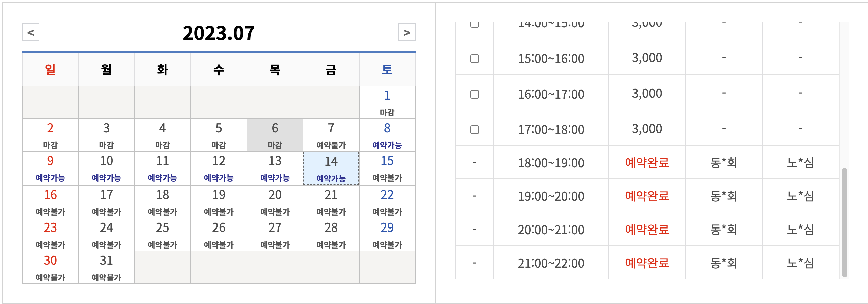Go to next month arrow
Viewport: 868px width, 304px height.
coord(406,32)
